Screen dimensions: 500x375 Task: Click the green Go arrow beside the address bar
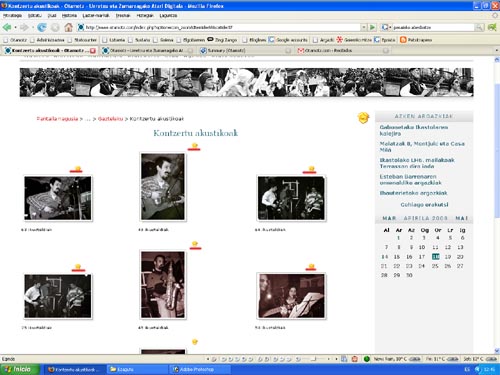[x=373, y=27]
